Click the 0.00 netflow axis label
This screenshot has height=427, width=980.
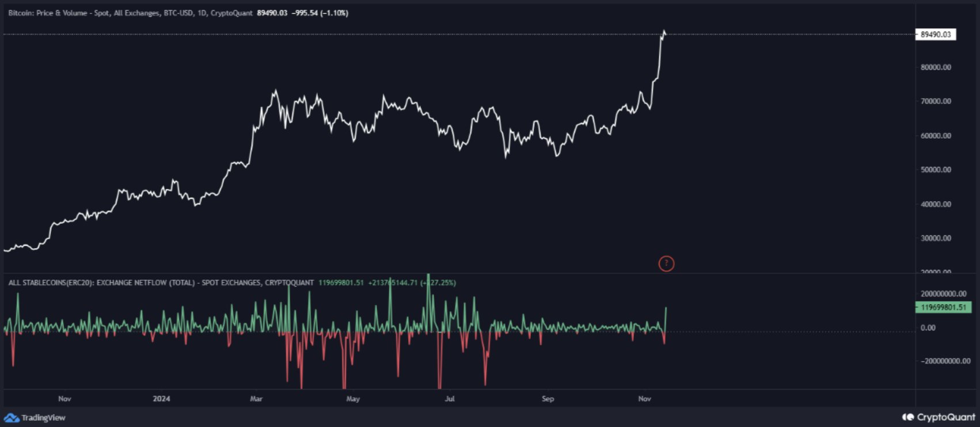pyautogui.click(x=928, y=328)
